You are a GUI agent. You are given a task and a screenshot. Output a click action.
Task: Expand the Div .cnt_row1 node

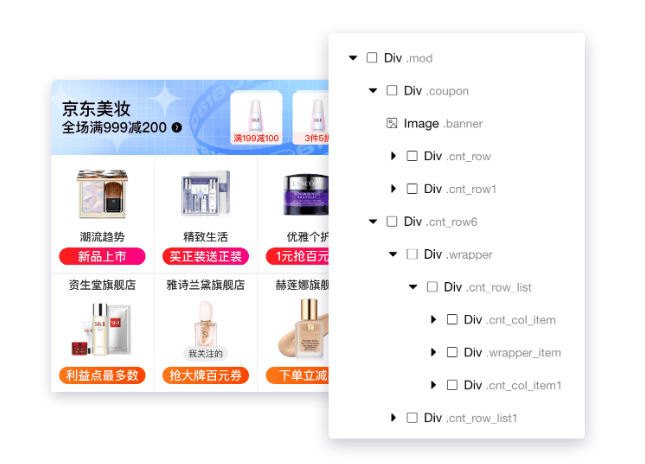point(393,188)
